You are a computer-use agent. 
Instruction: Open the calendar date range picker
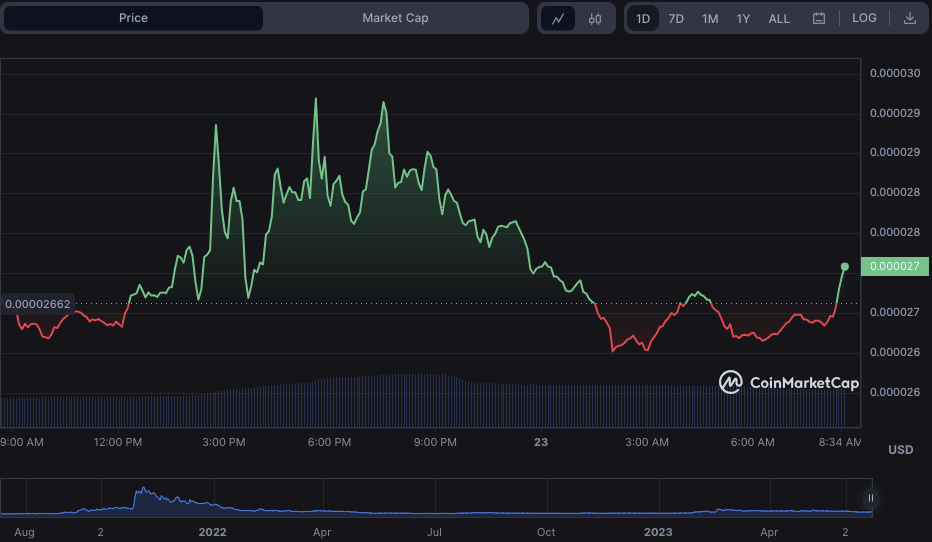(x=819, y=18)
